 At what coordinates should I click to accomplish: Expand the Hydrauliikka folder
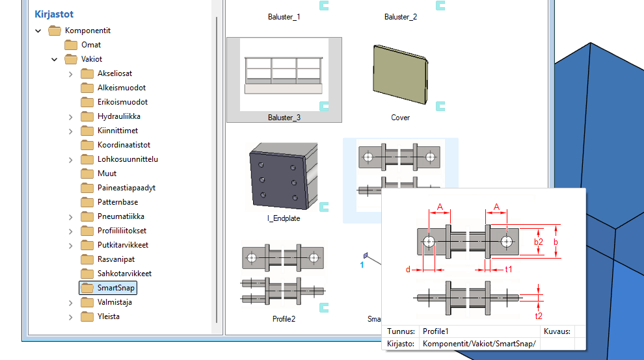(71, 116)
